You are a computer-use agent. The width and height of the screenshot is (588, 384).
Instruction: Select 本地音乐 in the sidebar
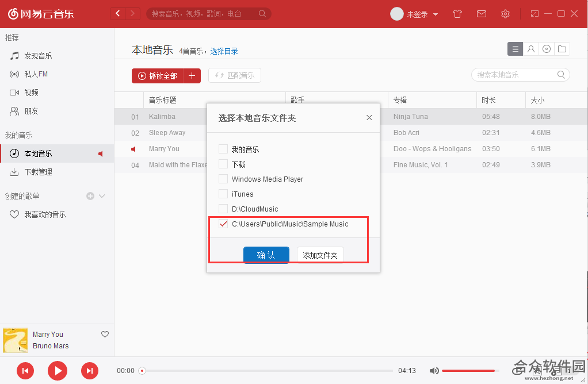[56, 153]
